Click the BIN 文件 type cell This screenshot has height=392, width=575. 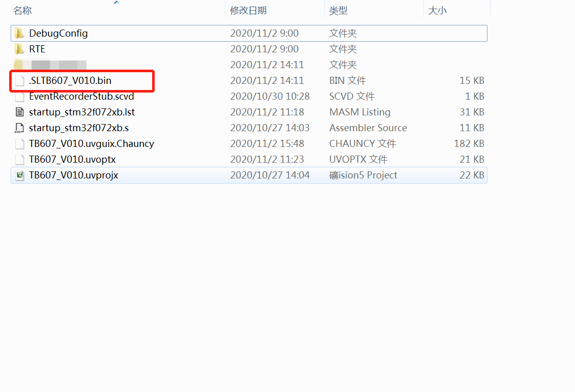click(347, 81)
